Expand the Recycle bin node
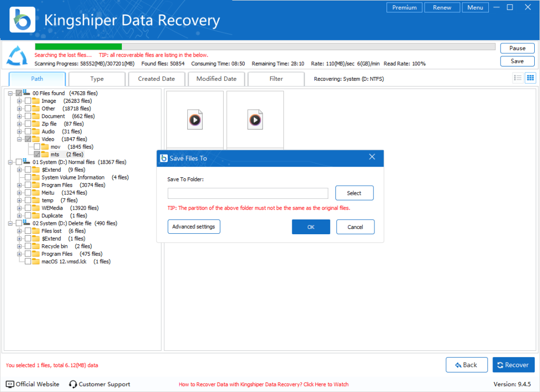Image resolution: width=540 pixels, height=392 pixels. point(20,246)
